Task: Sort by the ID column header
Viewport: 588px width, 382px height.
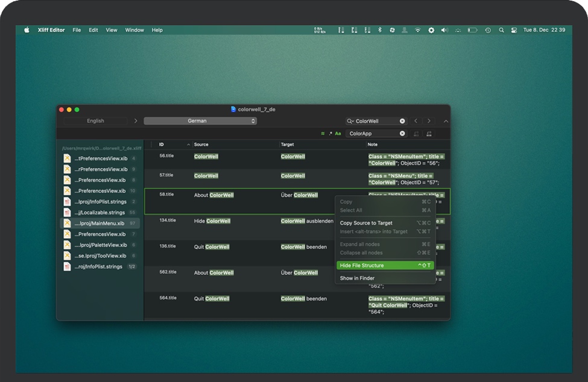Action: [172, 145]
